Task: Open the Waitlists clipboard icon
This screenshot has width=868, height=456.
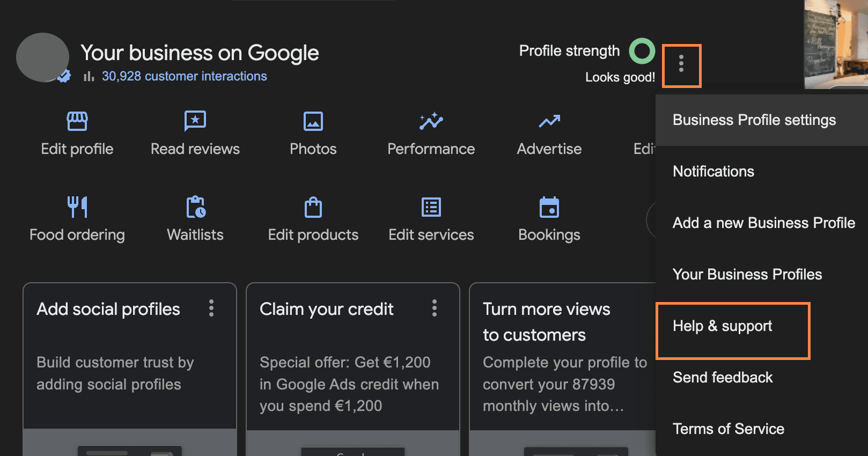Action: tap(195, 207)
